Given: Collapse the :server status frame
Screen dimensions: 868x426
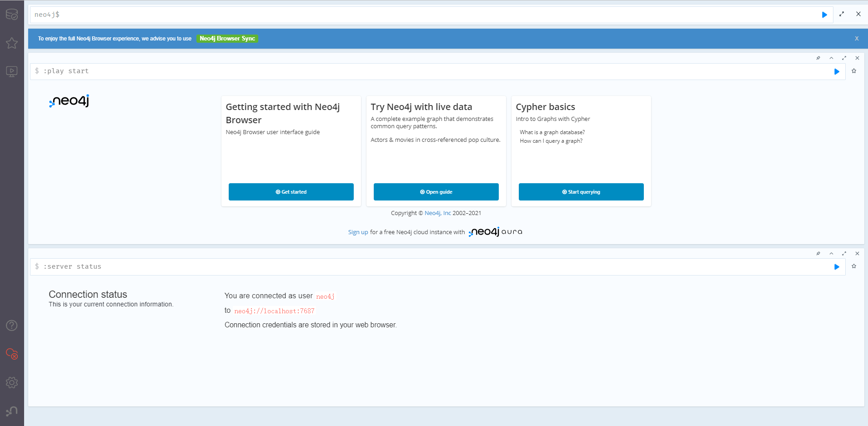Looking at the screenshot, I should tap(831, 253).
